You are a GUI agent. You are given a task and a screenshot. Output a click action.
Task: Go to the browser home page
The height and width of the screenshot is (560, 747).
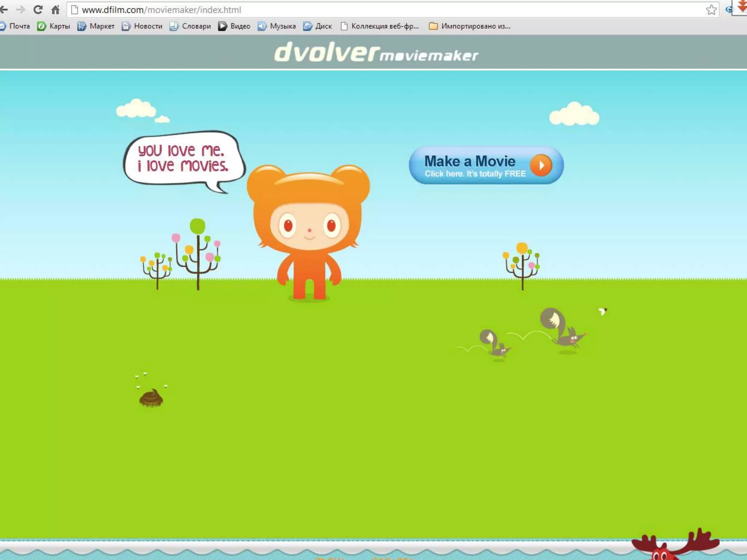tap(55, 10)
